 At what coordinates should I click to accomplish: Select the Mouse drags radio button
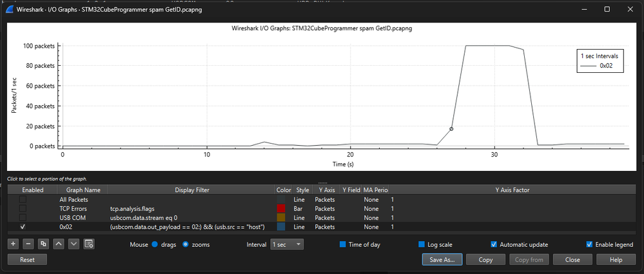(155, 244)
